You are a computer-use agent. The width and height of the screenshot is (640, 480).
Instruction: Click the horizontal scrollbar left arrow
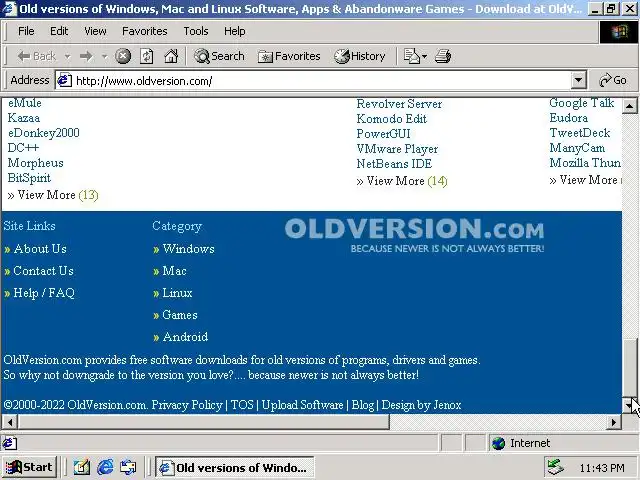10,422
